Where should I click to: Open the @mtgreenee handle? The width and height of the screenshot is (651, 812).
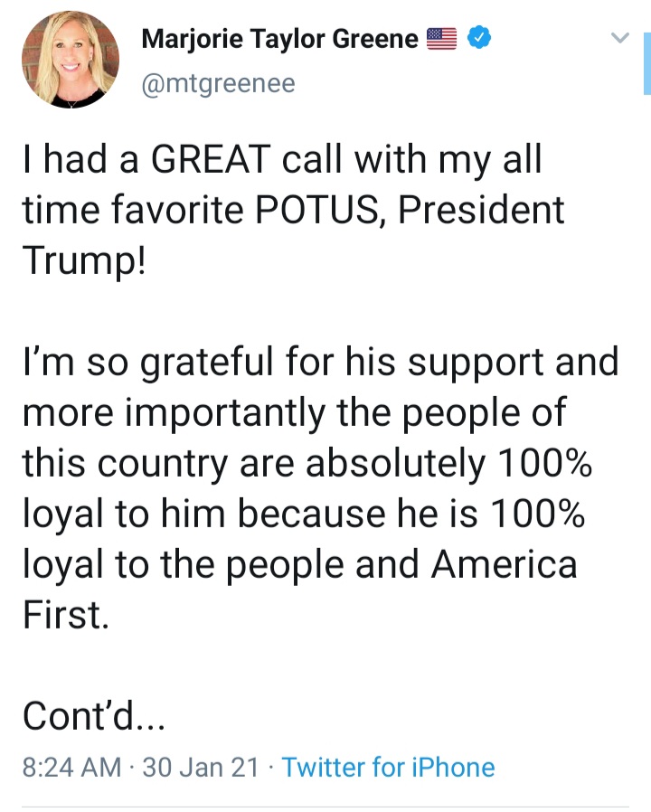click(x=218, y=83)
